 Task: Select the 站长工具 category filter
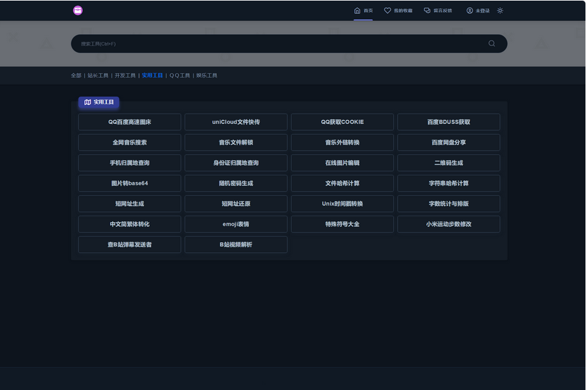point(98,75)
